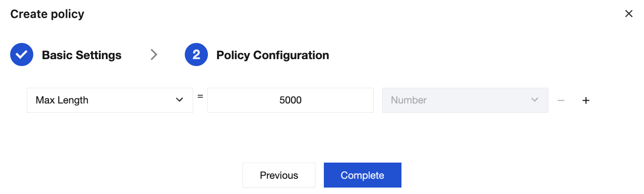
Task: Click the arrow between the wizard steps
Action: [x=154, y=55]
